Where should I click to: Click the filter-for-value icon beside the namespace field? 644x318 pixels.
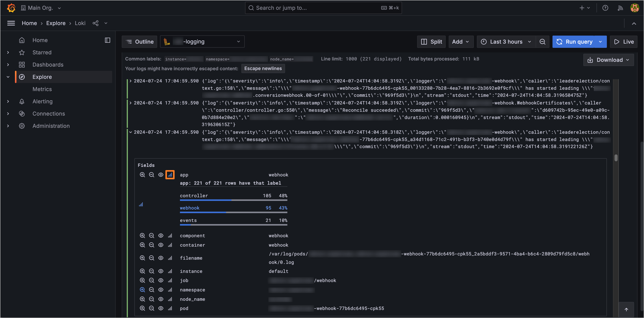pos(142,289)
